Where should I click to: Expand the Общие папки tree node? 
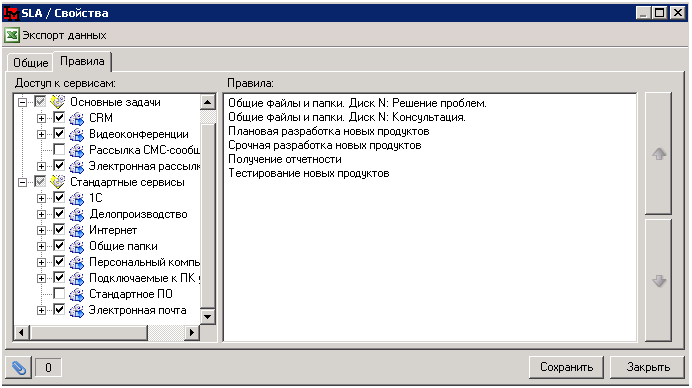[41, 246]
